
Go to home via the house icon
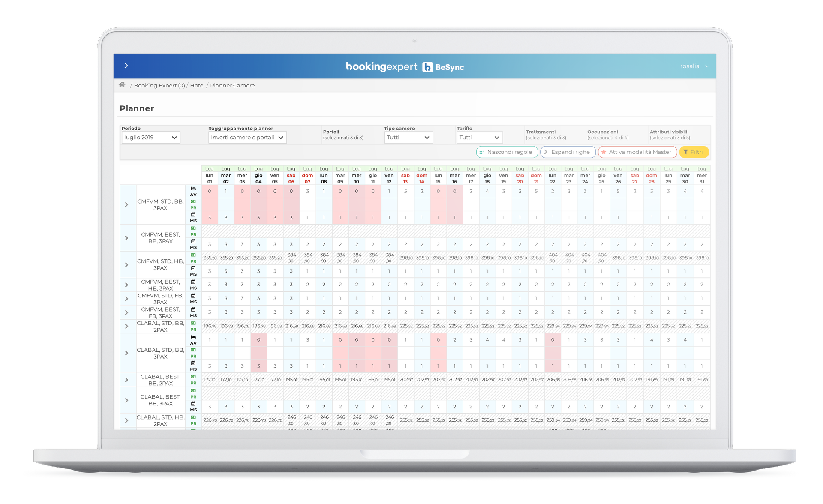(122, 85)
